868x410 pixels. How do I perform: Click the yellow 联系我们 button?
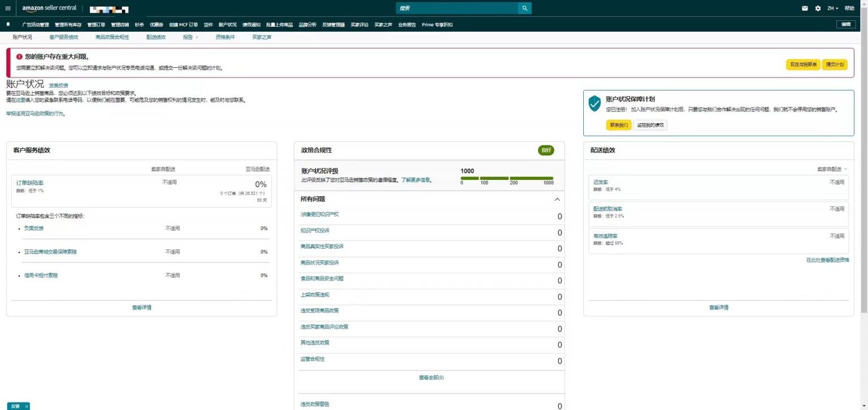(618, 125)
